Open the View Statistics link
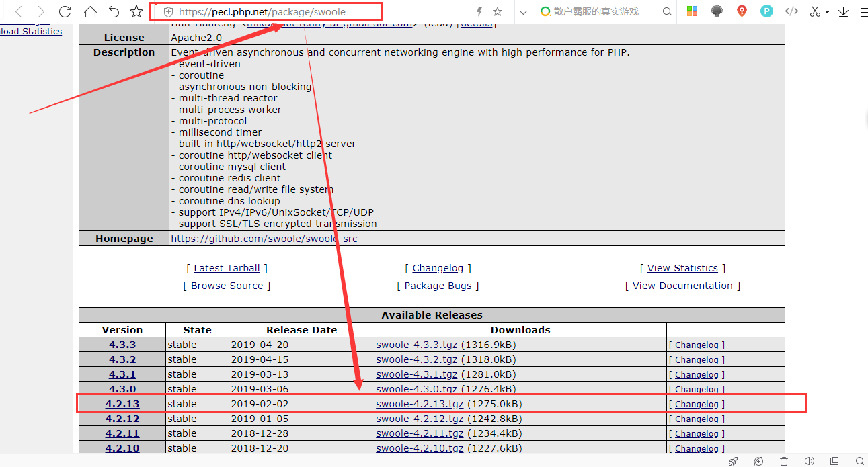Screen dimensions: 868x467 point(682,268)
